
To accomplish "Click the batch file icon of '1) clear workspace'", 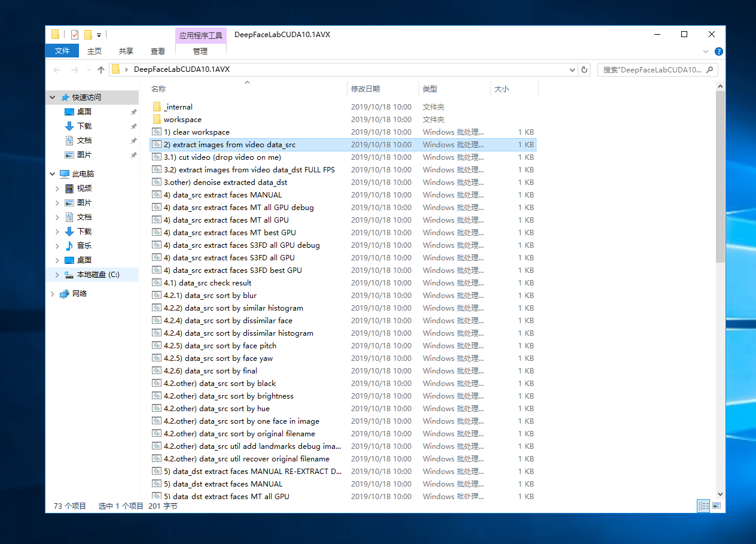I will (157, 132).
